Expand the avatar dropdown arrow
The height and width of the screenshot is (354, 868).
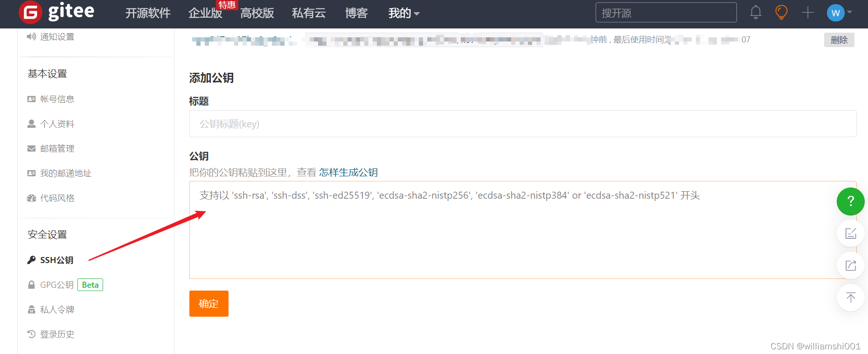coord(849,13)
